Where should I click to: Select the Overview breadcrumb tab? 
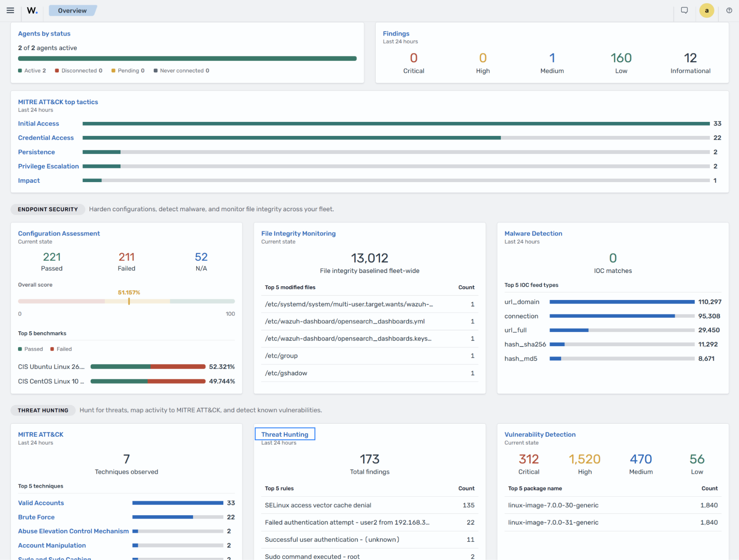72,10
